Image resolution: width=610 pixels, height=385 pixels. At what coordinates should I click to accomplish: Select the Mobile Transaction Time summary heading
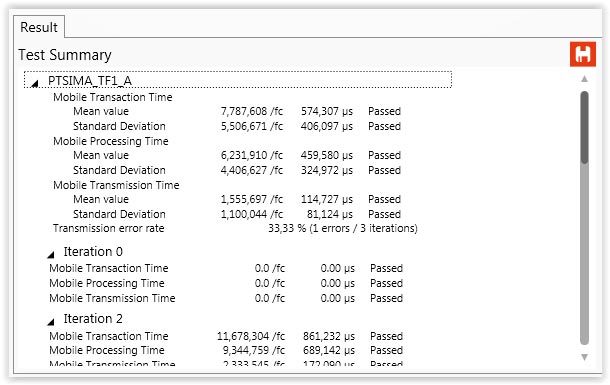(112, 97)
